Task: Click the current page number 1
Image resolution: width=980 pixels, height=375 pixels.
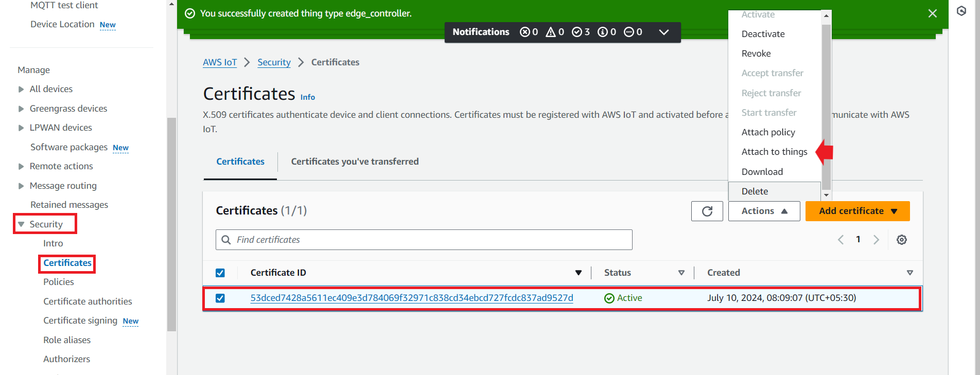Action: [x=858, y=239]
